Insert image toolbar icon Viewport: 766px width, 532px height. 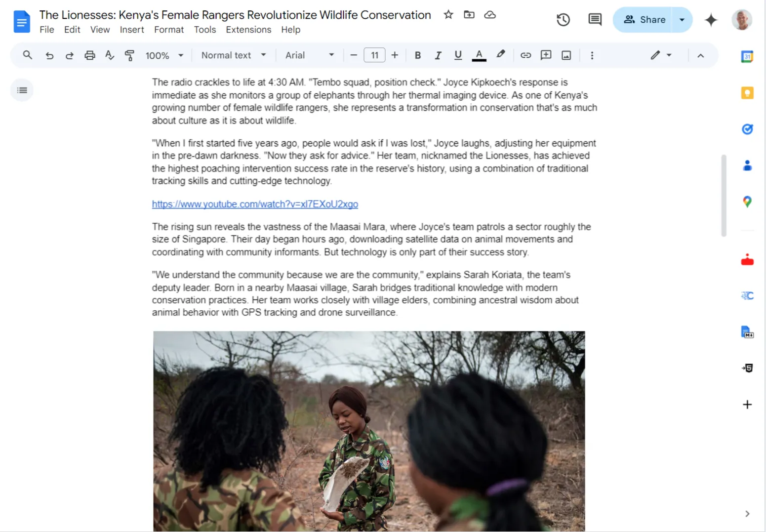[566, 55]
